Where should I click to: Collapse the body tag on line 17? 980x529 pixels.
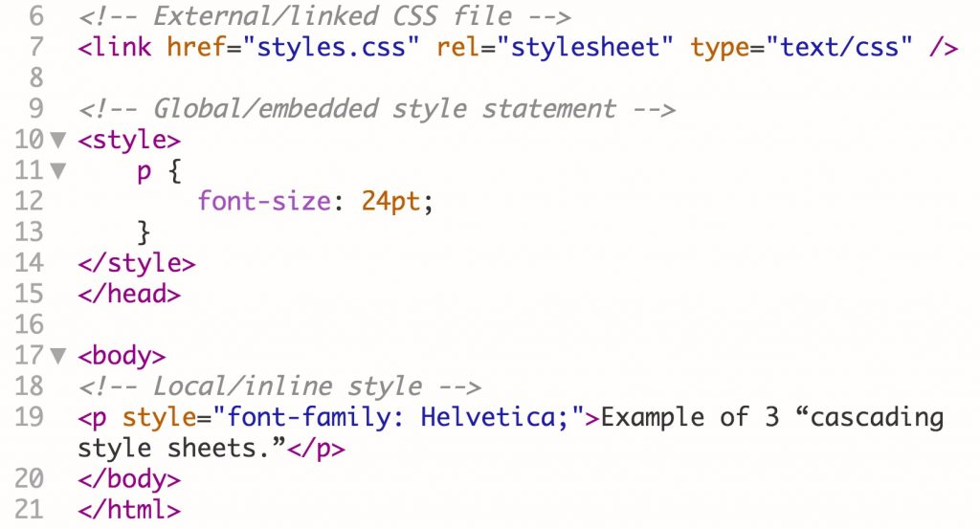pyautogui.click(x=57, y=357)
